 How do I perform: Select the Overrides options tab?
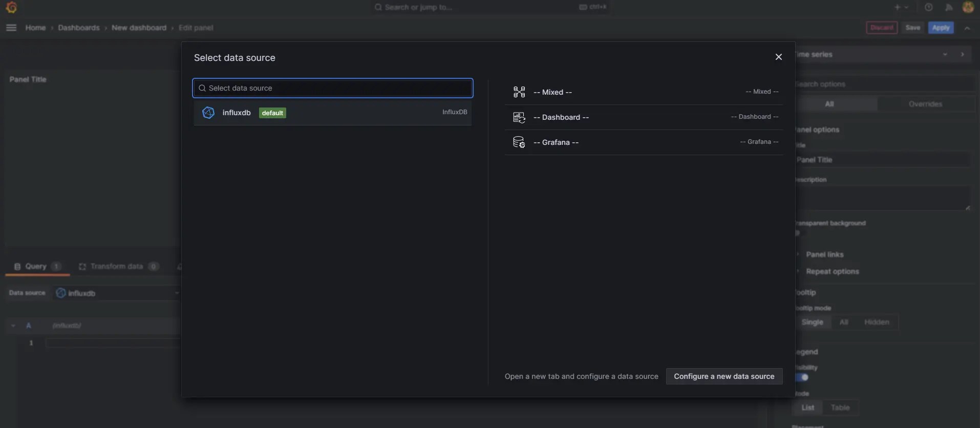925,104
